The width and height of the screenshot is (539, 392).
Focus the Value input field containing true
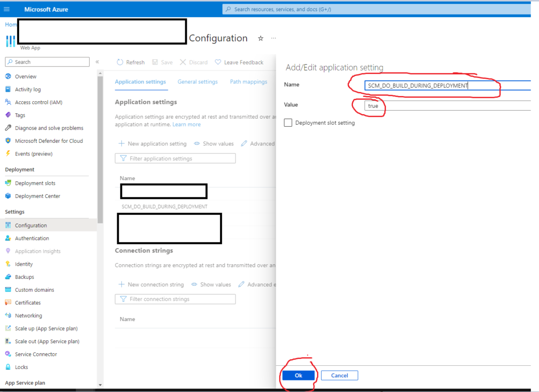[x=447, y=106]
